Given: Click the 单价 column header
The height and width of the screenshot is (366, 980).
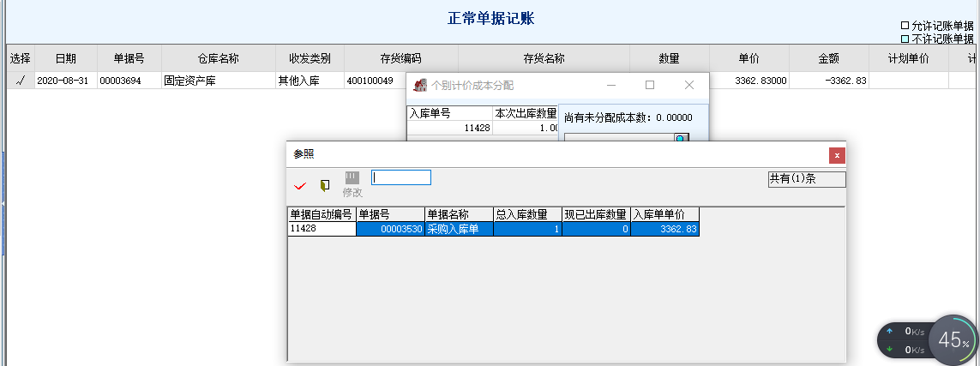Looking at the screenshot, I should click(749, 58).
